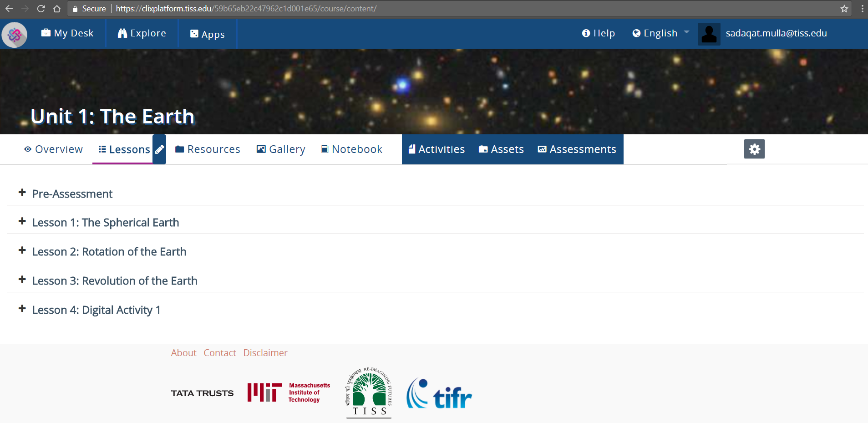Select the Assessments tab
The height and width of the screenshot is (423, 868).
[x=577, y=149]
